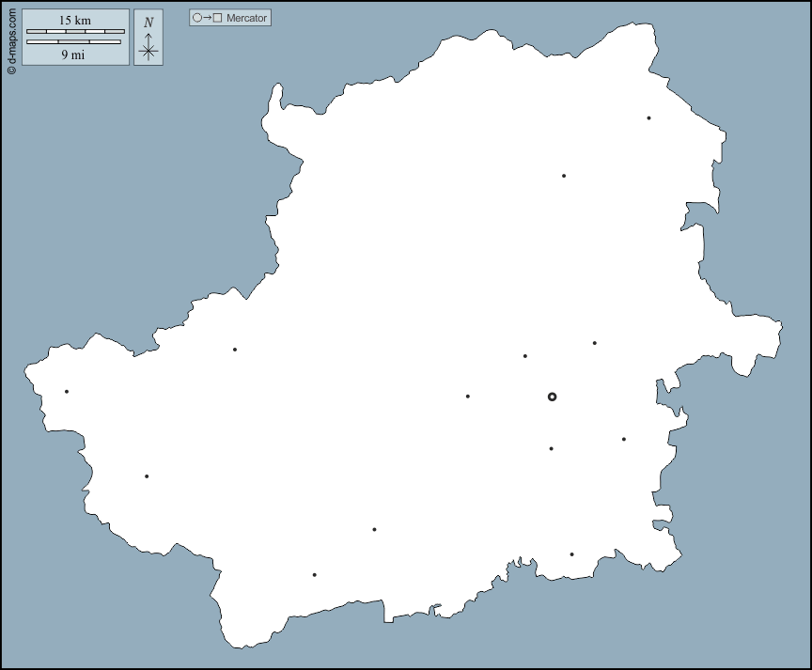The image size is (812, 670).
Task: Click the Mercator projection label
Action: 246,18
